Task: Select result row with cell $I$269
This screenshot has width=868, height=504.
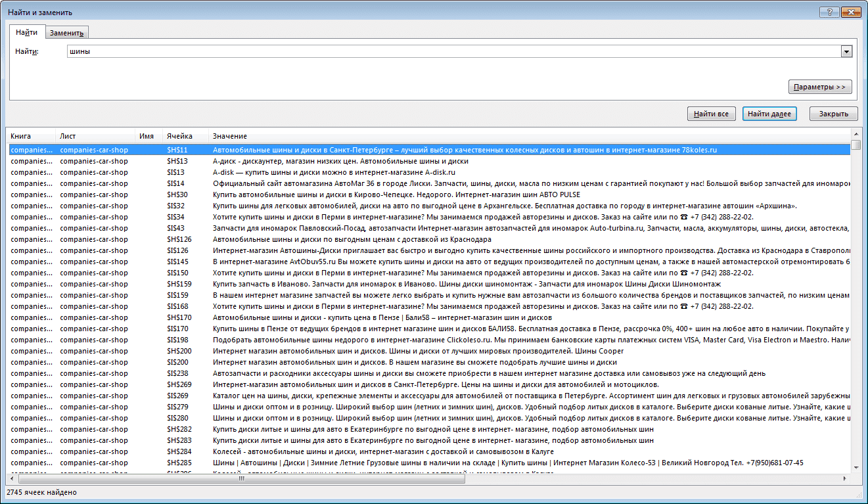Action: (x=429, y=396)
